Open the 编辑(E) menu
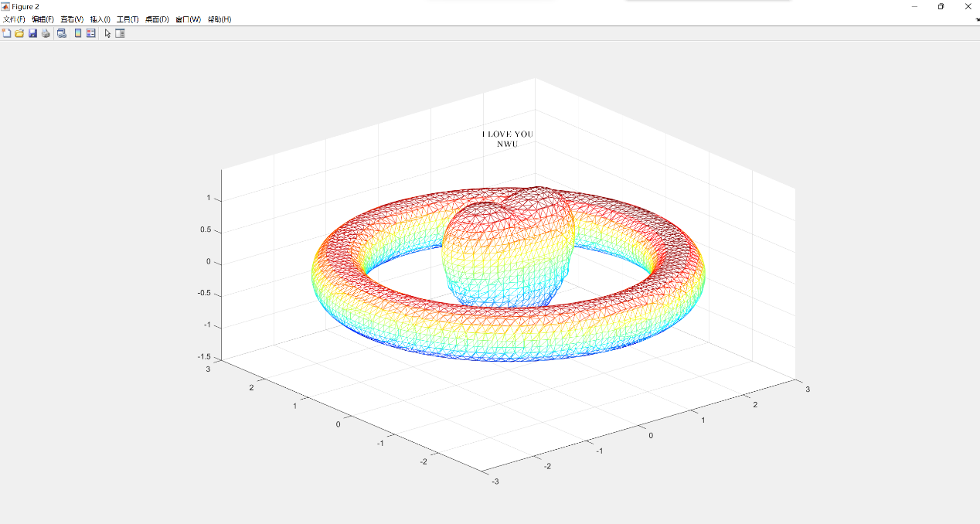 43,19
